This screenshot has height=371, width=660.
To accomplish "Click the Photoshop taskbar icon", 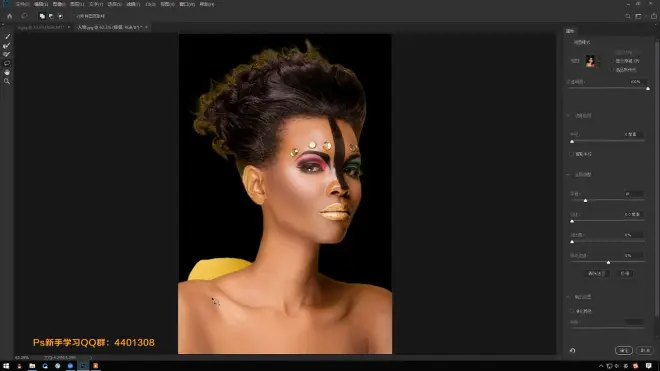I will pyautogui.click(x=83, y=366).
